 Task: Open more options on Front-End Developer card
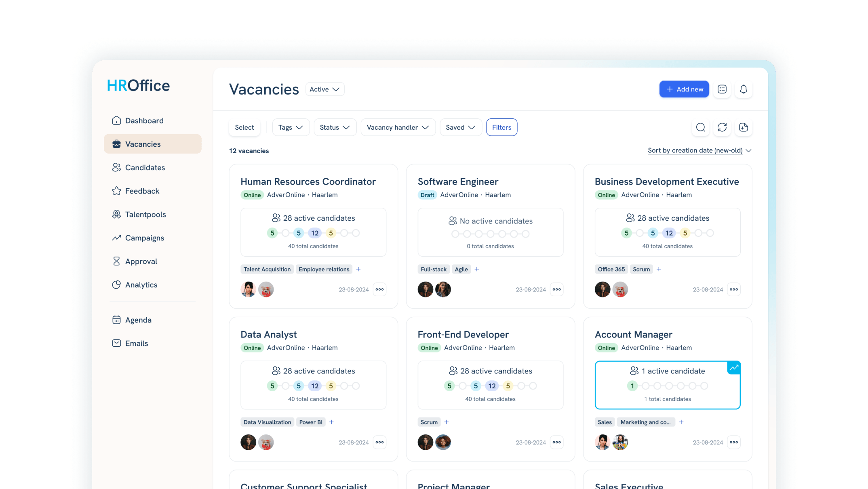[557, 442]
